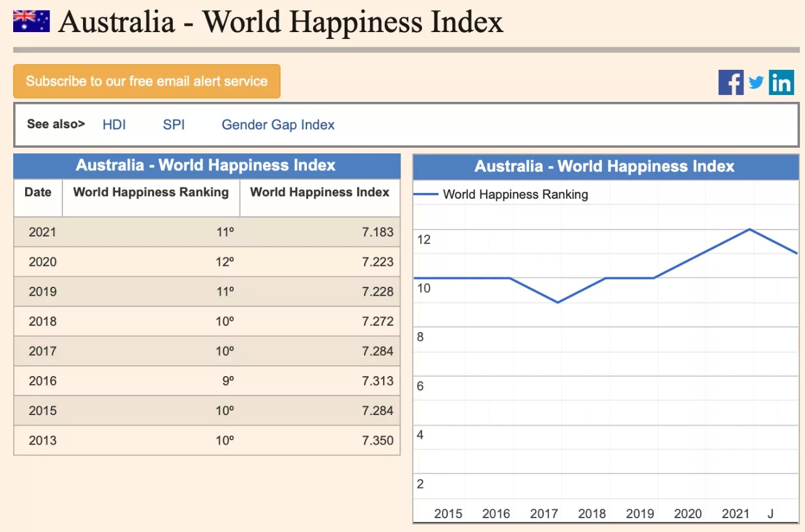Click the index value 7.183
The width and height of the screenshot is (805, 532).
[377, 232]
